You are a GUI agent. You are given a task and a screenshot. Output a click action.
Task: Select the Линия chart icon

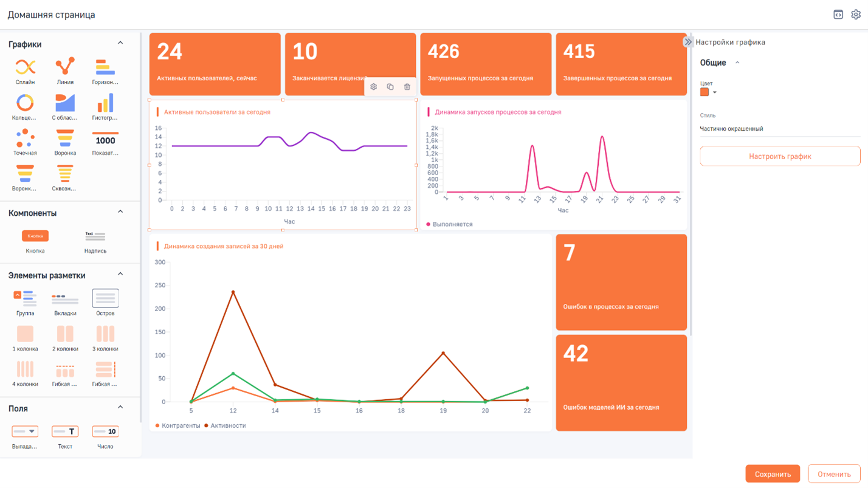click(x=65, y=71)
